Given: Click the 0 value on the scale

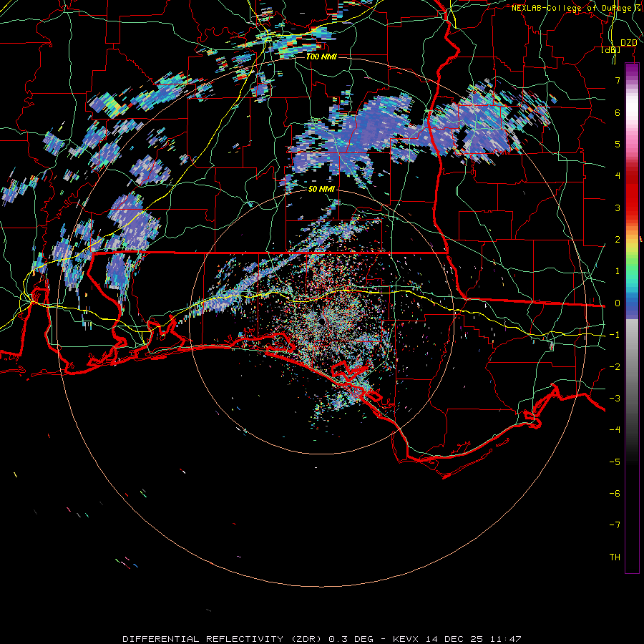Looking at the screenshot, I should (618, 303).
